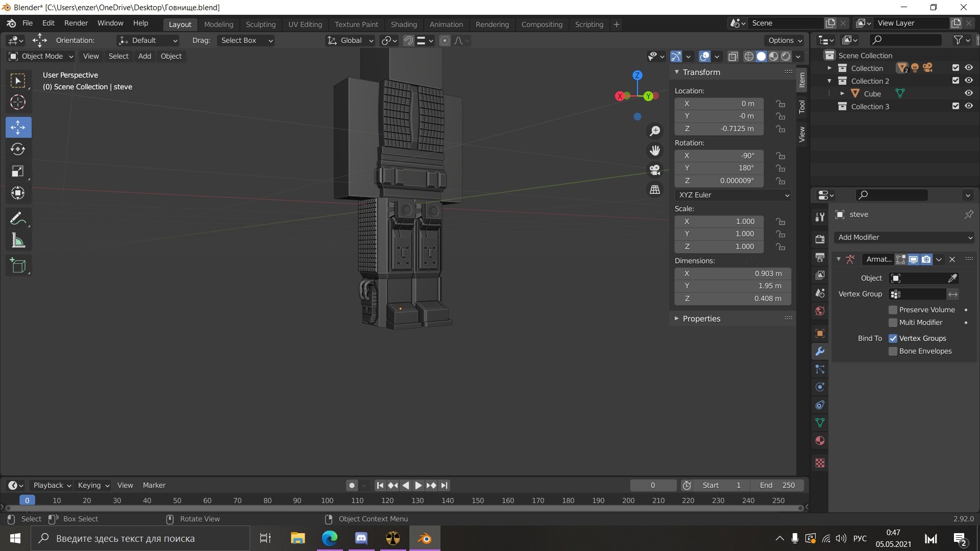Open XYZ Euler rotation mode dropdown

[733, 195]
